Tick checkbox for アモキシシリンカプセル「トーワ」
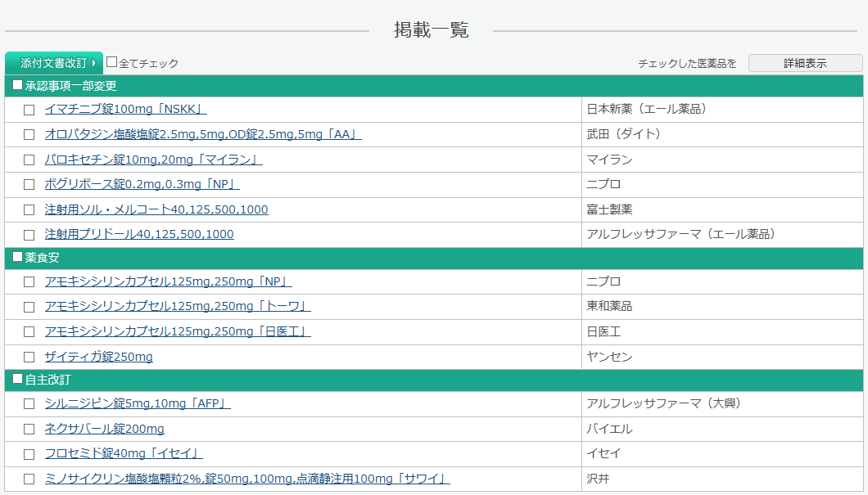This screenshot has height=495, width=868. [x=29, y=306]
